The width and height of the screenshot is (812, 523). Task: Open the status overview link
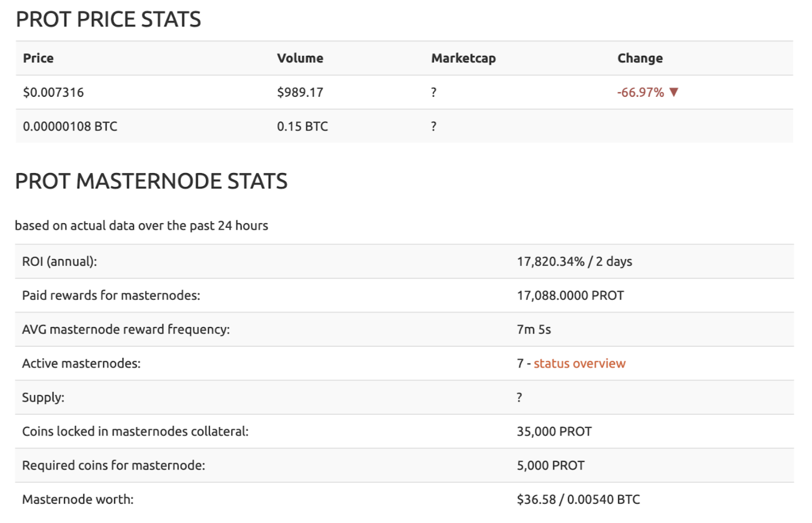(579, 363)
